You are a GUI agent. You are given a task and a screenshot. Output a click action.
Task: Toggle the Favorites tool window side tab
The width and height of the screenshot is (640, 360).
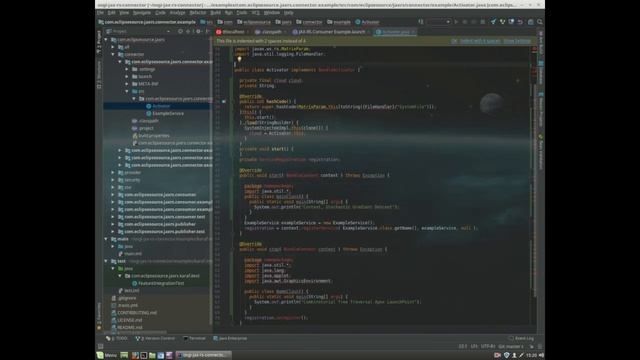(x=99, y=316)
